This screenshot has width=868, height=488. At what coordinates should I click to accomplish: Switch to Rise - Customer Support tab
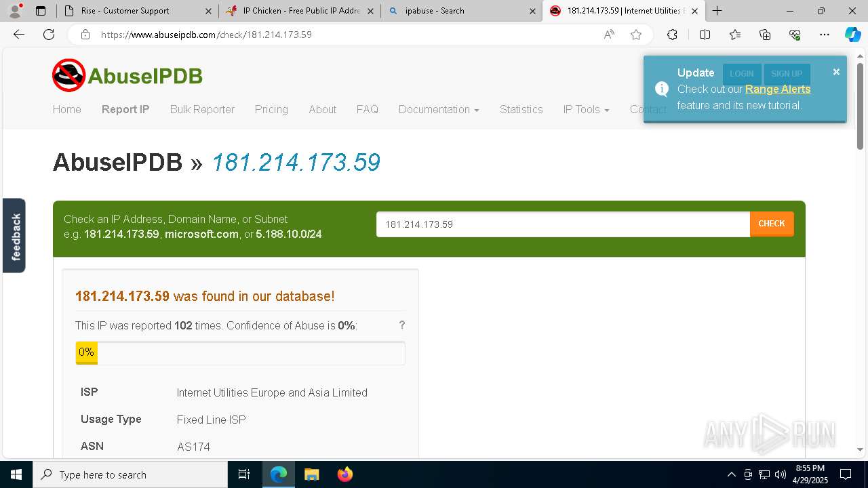136,11
